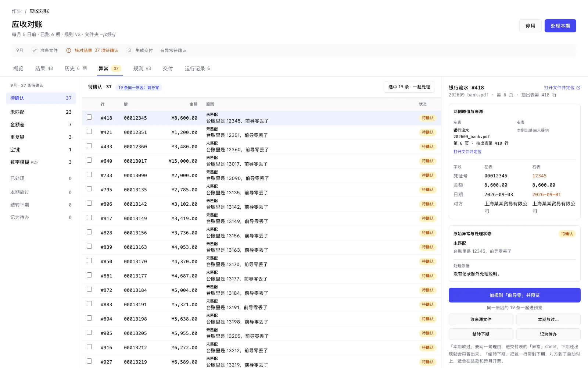Check row #806 checkbox
The width and height of the screenshot is (588, 368).
(89, 203)
